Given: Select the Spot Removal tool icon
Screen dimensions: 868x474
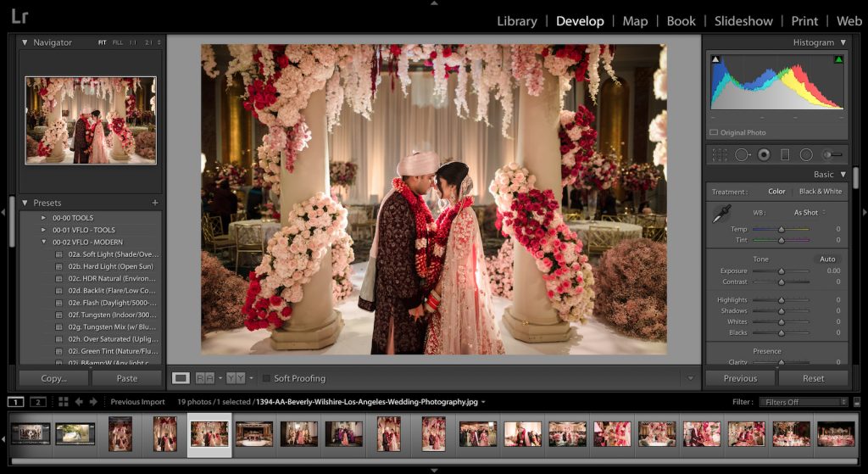Looking at the screenshot, I should (743, 155).
